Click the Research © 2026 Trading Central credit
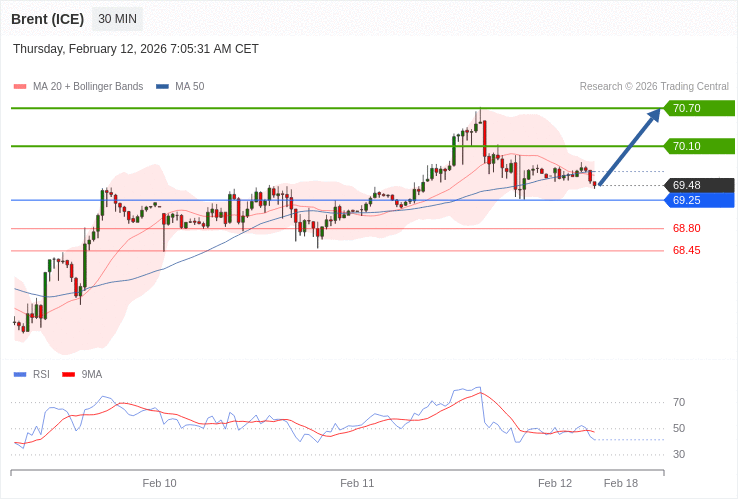Image resolution: width=738 pixels, height=500 pixels. (654, 87)
